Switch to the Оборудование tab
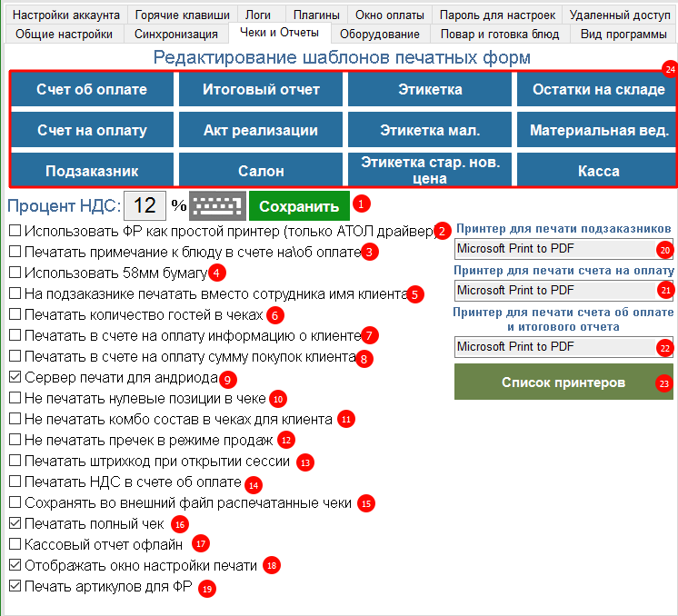 pos(380,35)
